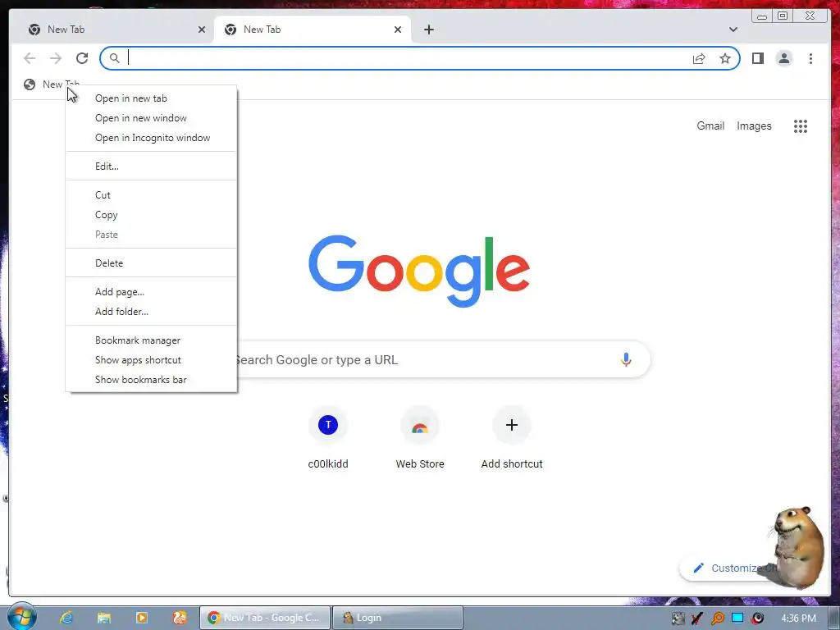The image size is (840, 630).
Task: Click the Windows Start orb
Action: (x=21, y=617)
